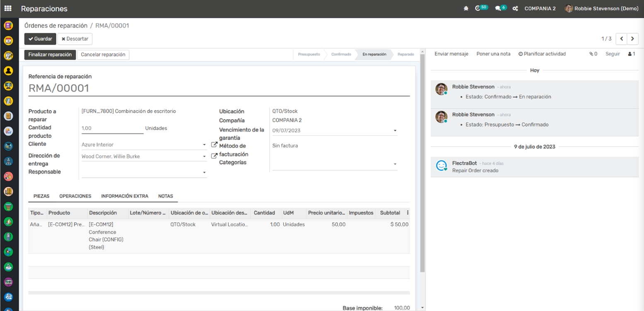The width and height of the screenshot is (644, 311).
Task: Sort by Subtotal column header
Action: (390, 213)
